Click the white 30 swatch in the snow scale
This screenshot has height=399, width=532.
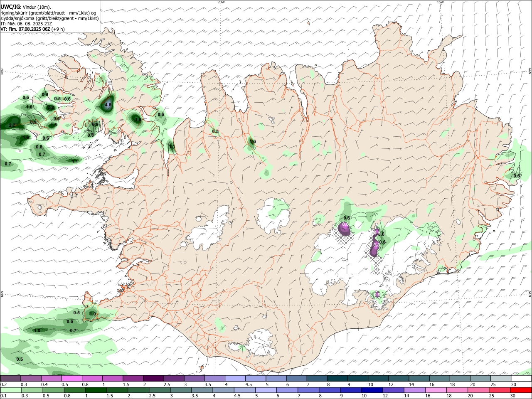click(522, 378)
